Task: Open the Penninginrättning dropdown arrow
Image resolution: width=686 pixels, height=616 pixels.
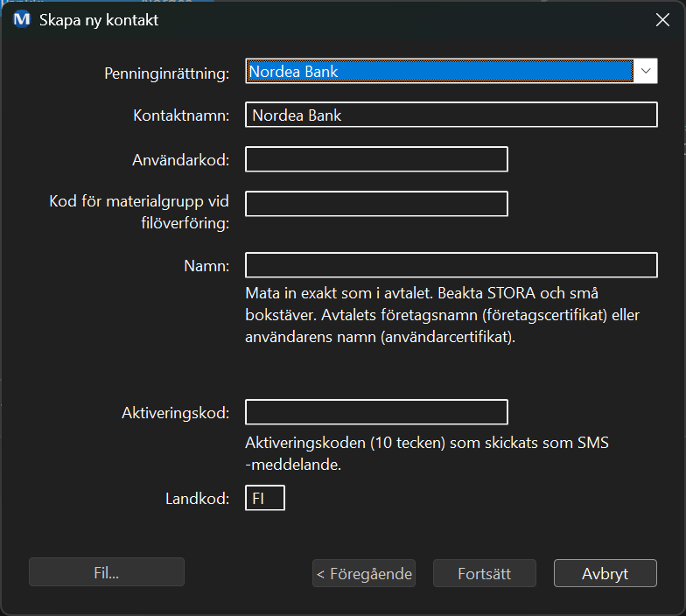Action: pyautogui.click(x=646, y=71)
